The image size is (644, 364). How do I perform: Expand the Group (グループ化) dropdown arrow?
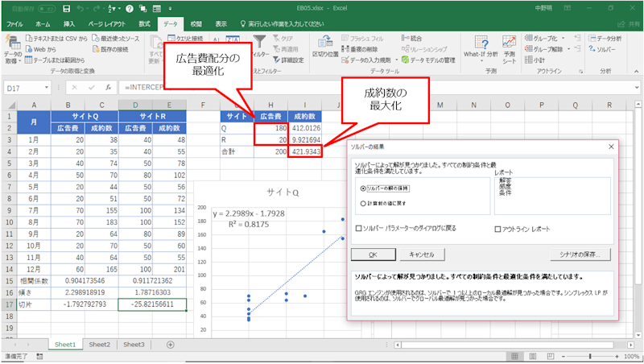[563, 38]
